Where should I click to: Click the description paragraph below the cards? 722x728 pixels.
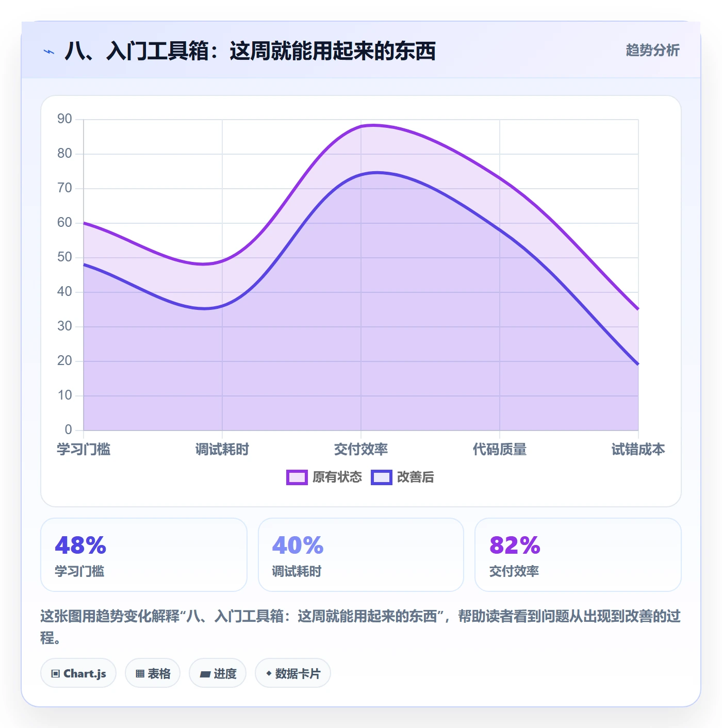pos(360,627)
